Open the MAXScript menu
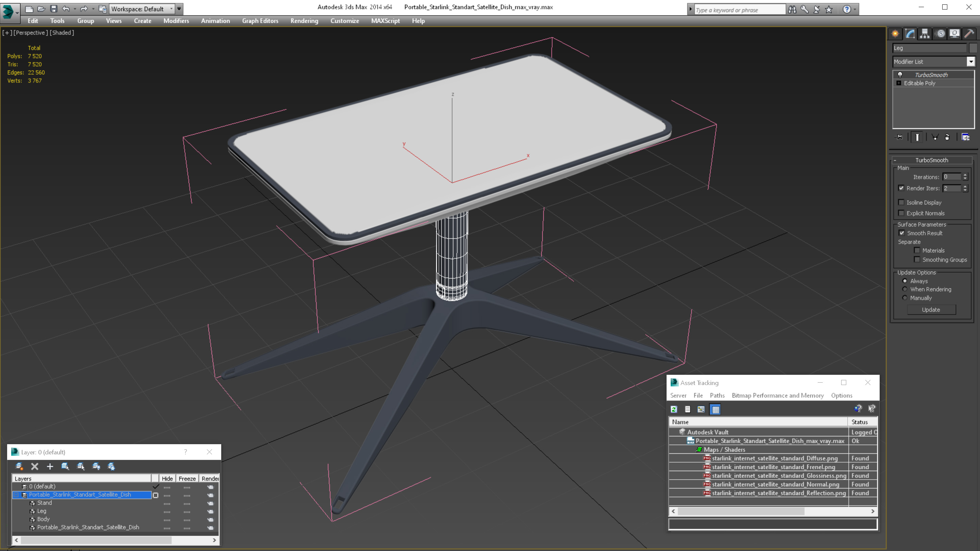Image resolution: width=980 pixels, height=551 pixels. (x=386, y=21)
